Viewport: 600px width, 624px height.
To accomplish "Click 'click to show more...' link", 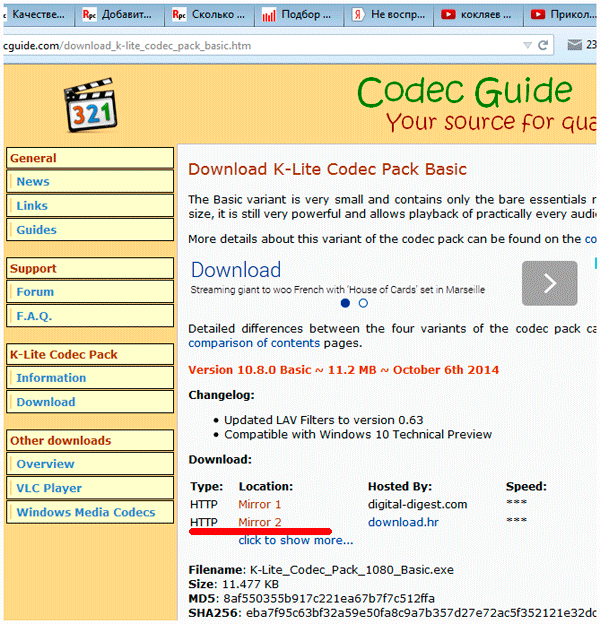I will (296, 540).
